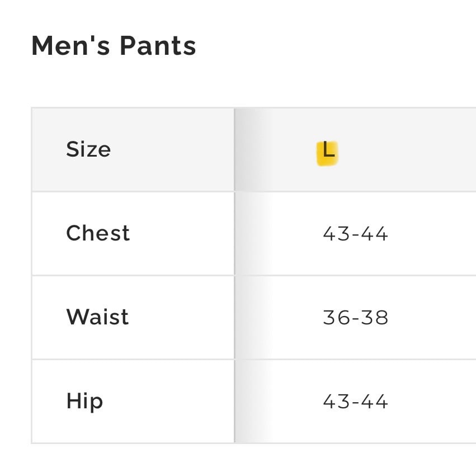Select the Hip row label

tap(84, 401)
